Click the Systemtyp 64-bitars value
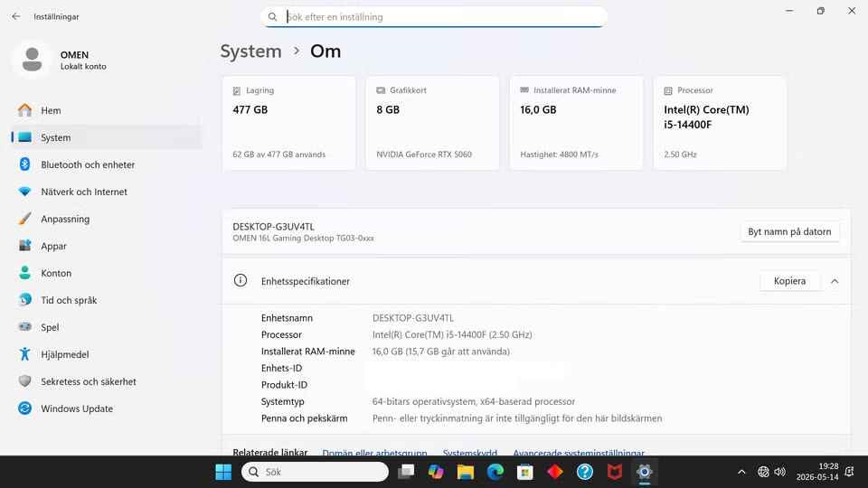Image resolution: width=868 pixels, height=488 pixels. (474, 401)
